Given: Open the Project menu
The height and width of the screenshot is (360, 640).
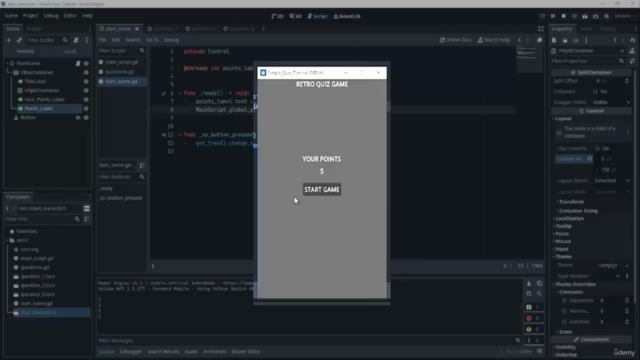Looking at the screenshot, I should coord(30,16).
